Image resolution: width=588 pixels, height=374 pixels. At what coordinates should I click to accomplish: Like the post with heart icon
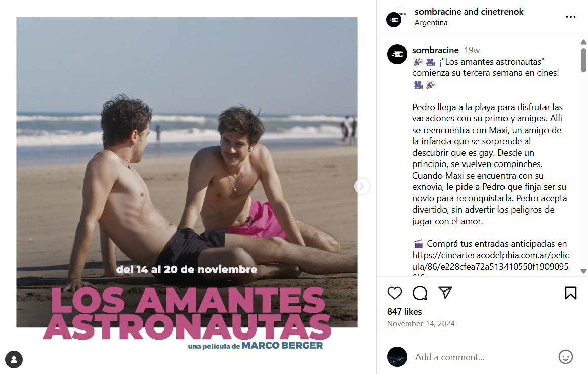pos(395,293)
